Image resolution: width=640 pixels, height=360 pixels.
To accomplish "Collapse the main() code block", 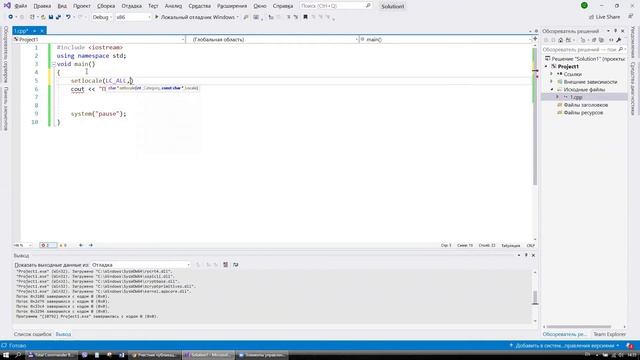I will (53, 64).
